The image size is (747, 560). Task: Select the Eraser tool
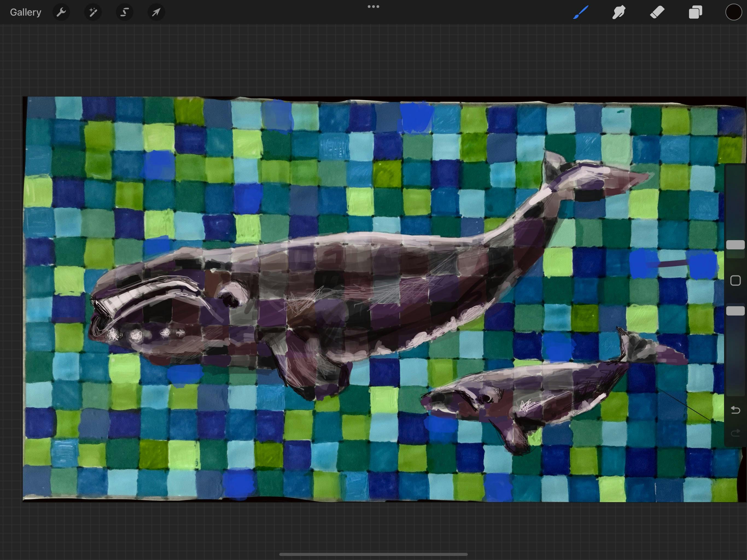pyautogui.click(x=657, y=13)
